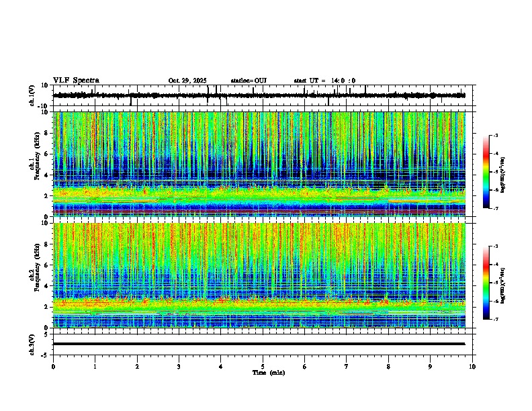Click the time axis tick label "7"
The width and height of the screenshot is (532, 411).
[x=347, y=367]
